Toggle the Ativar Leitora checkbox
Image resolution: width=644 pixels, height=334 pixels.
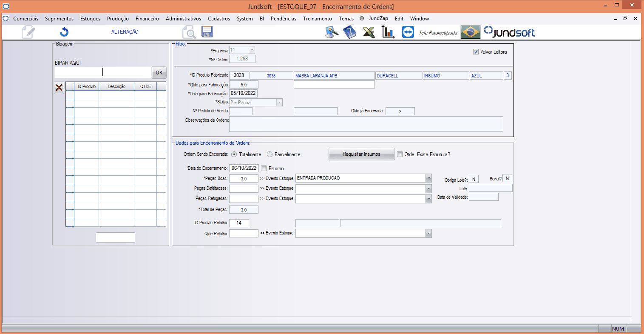[x=476, y=52]
